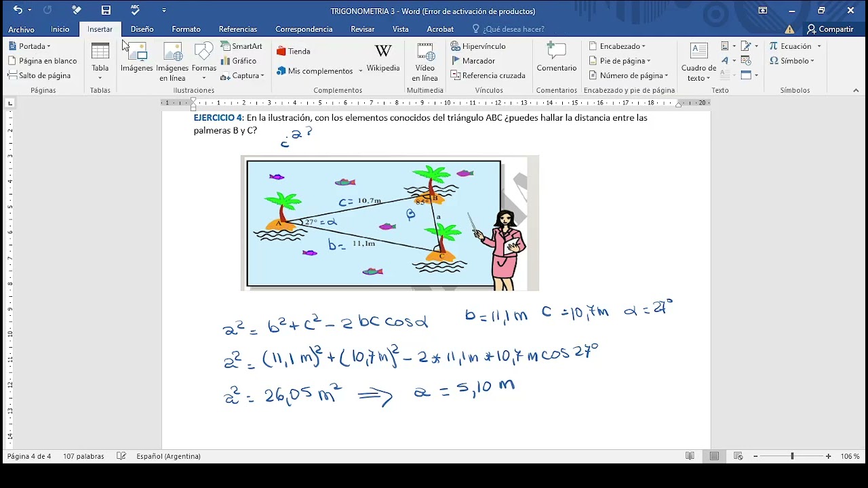Switch to the Diseño tab

pos(142,29)
